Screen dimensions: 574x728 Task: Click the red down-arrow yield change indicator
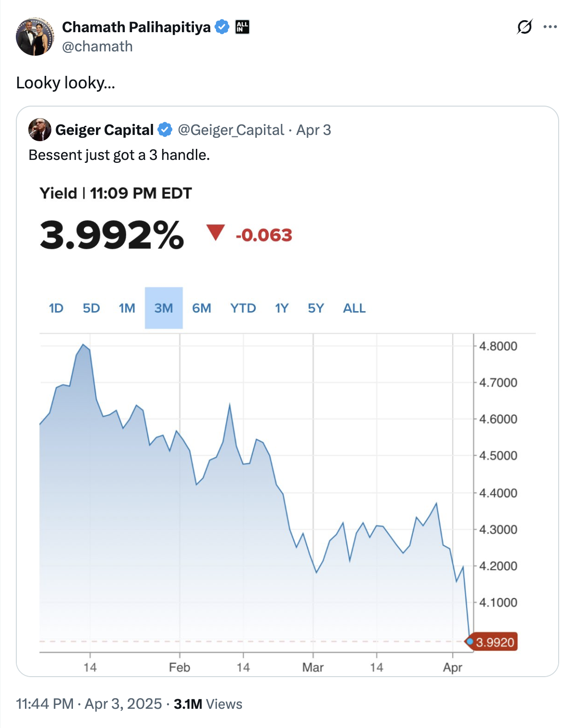point(215,233)
